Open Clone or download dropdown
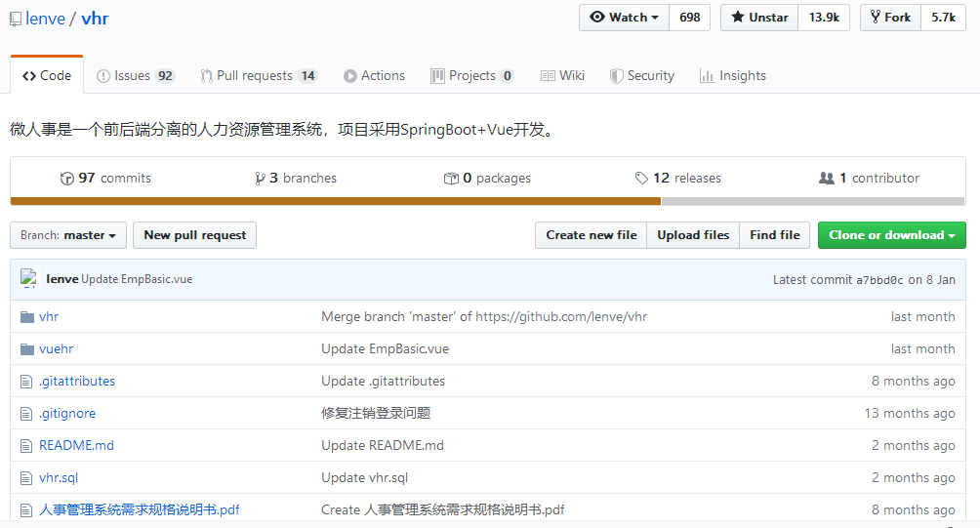The width and height of the screenshot is (980, 528). tap(892, 235)
